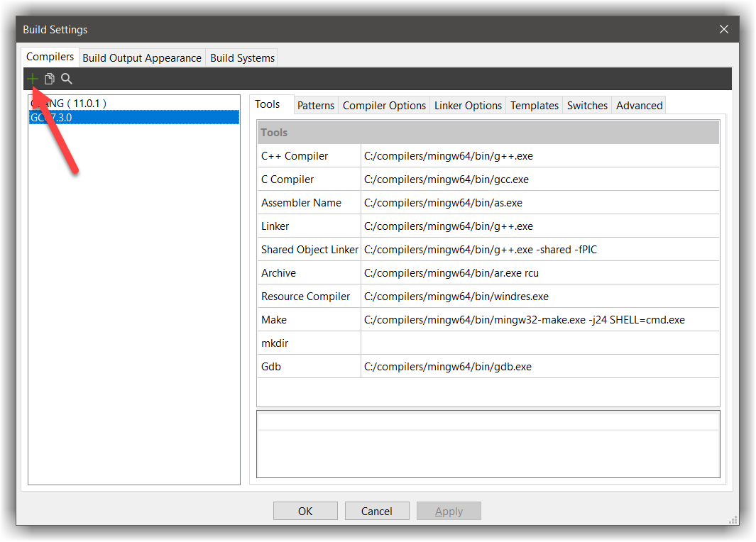
Task: View the Linker Options tab
Action: coord(468,105)
